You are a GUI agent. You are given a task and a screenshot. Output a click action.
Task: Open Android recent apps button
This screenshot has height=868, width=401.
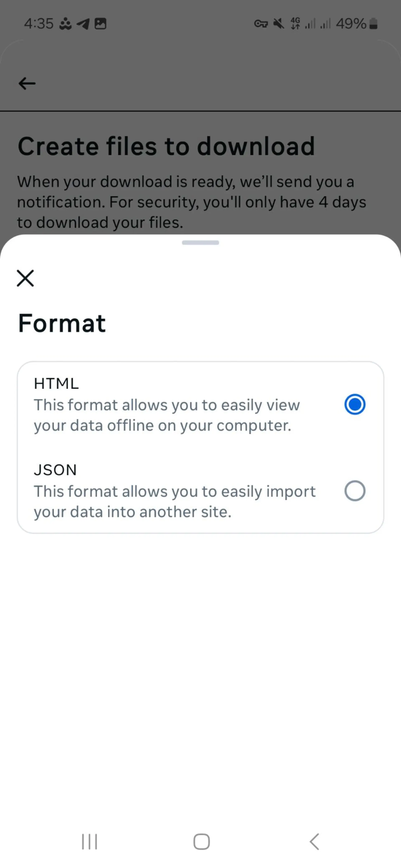click(89, 841)
